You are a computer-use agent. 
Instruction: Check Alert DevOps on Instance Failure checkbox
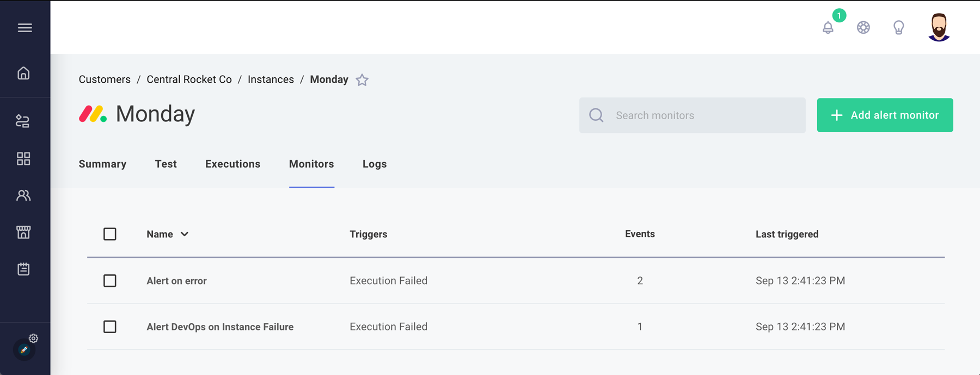pos(110,327)
